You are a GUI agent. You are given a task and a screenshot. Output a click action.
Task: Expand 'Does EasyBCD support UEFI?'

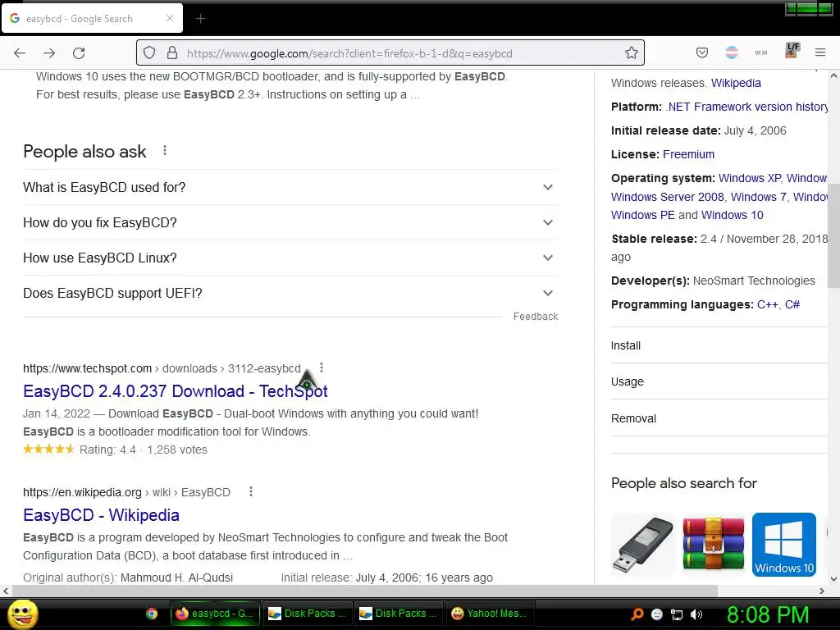290,293
